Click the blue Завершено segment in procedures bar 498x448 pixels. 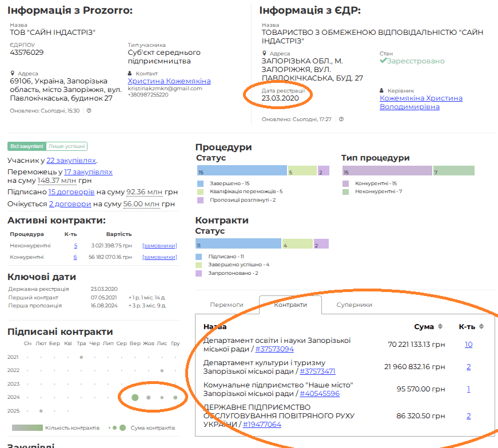tap(241, 170)
